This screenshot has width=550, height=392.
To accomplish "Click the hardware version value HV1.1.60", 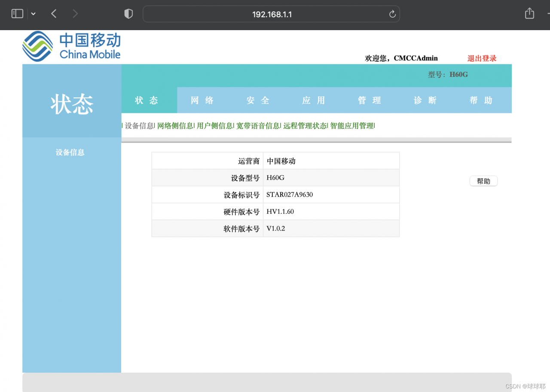I will click(x=280, y=212).
